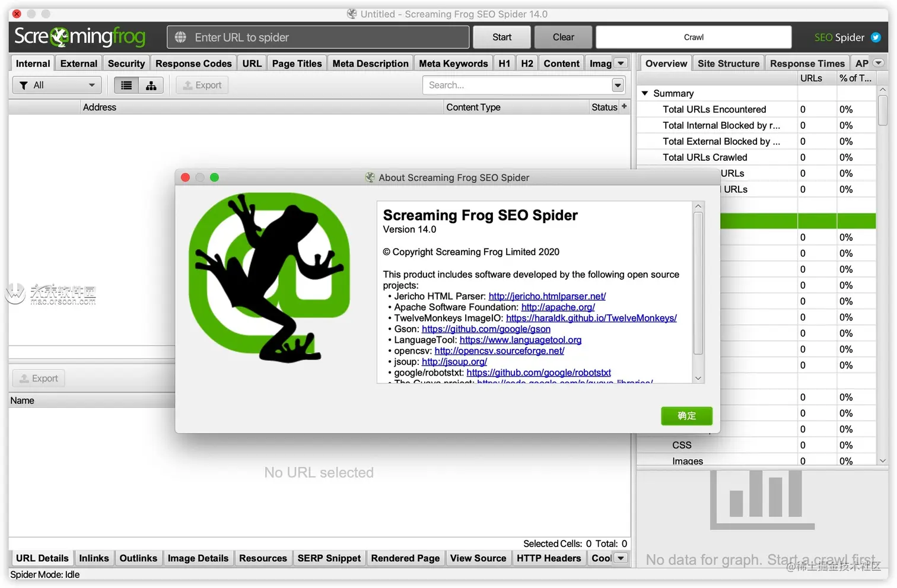Switch to the Outlinks bottom tab
The height and width of the screenshot is (588, 897).
pos(138,558)
